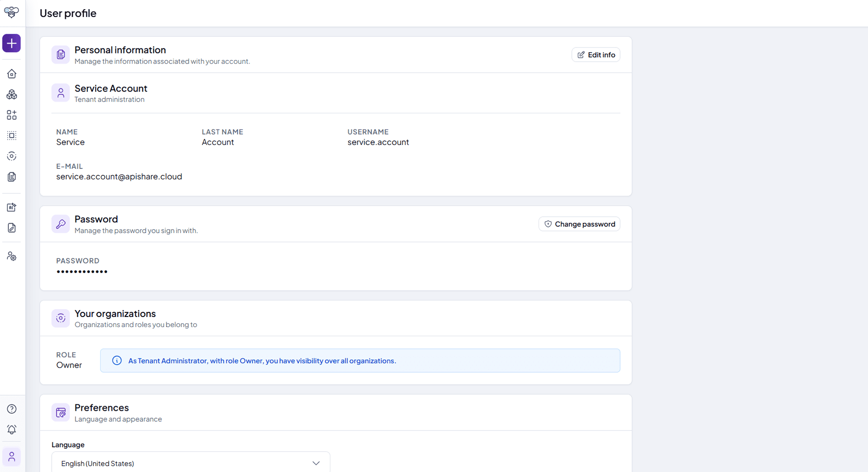Click the role value Owner
The width and height of the screenshot is (868, 472).
click(69, 365)
